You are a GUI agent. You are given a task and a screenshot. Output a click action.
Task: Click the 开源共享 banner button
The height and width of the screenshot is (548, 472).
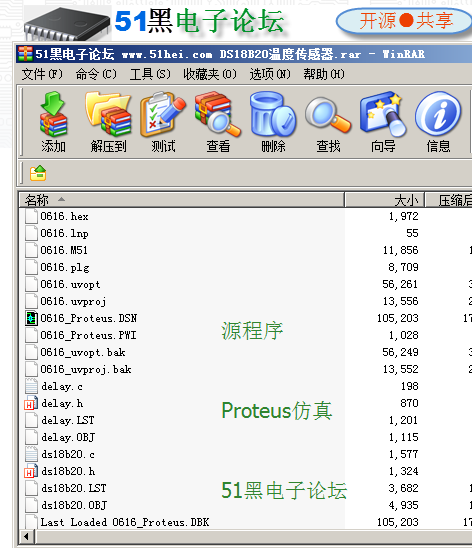[405, 21]
